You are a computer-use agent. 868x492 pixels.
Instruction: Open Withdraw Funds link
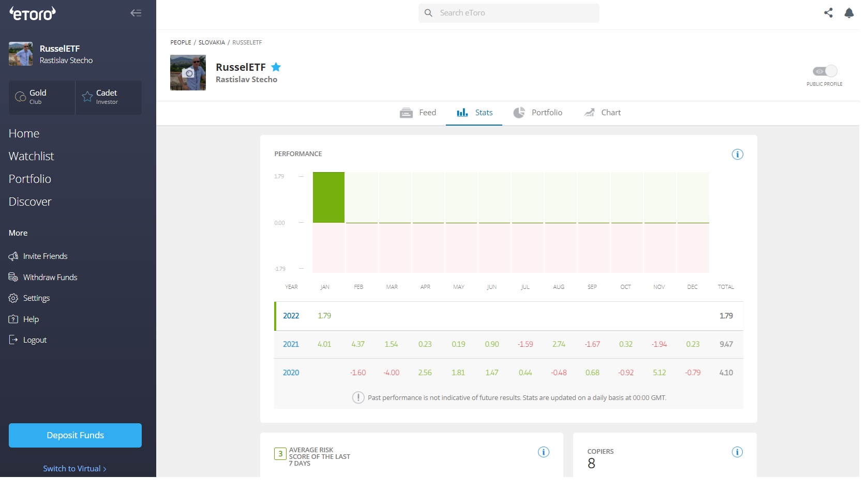[x=50, y=277]
